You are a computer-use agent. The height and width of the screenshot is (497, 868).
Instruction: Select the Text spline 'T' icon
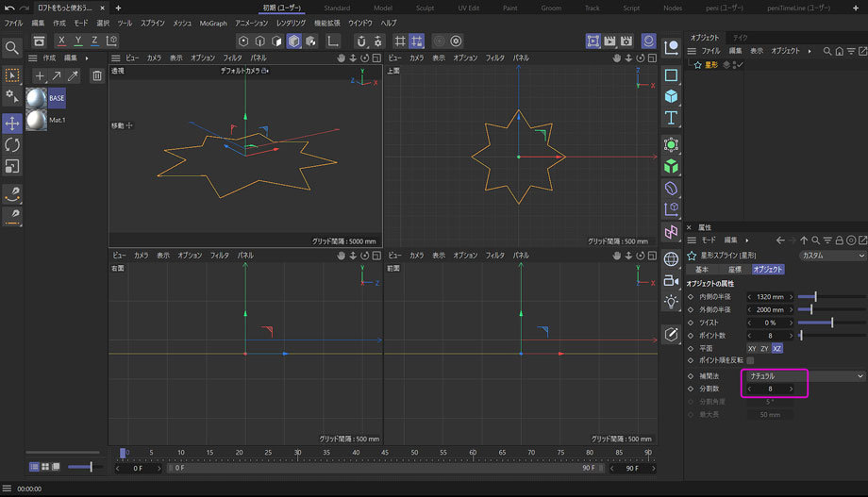pyautogui.click(x=671, y=118)
